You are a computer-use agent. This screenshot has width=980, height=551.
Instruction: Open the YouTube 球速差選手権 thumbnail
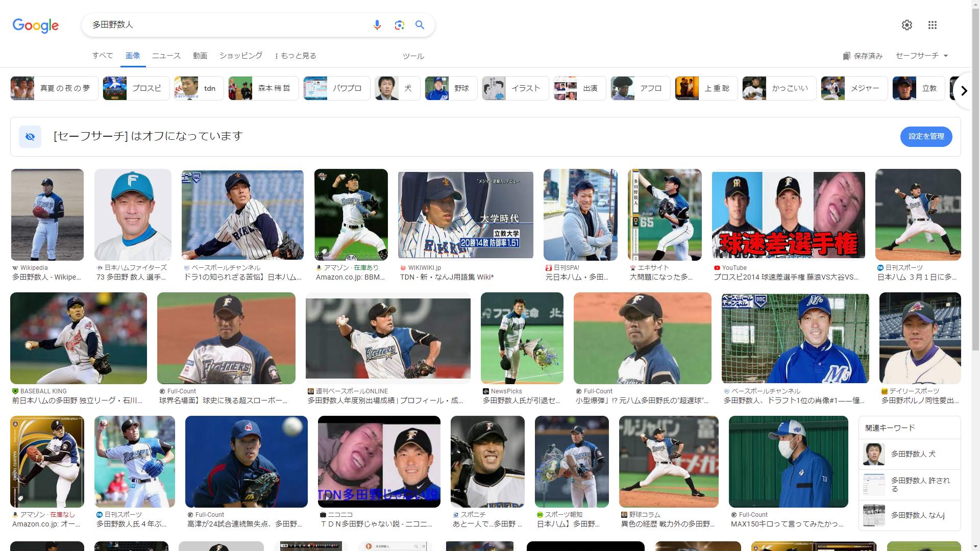(x=788, y=215)
